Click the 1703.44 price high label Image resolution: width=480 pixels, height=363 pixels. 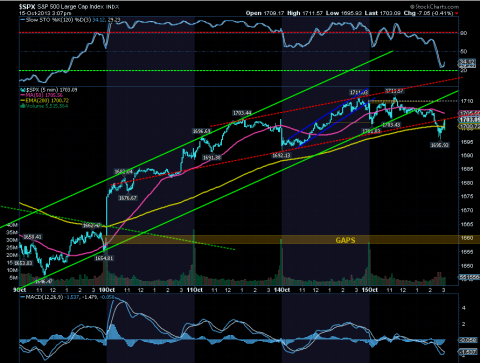tap(242, 113)
